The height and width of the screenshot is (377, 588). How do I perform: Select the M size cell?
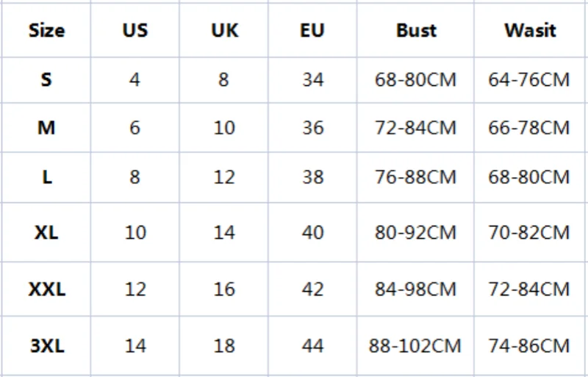[x=46, y=128]
